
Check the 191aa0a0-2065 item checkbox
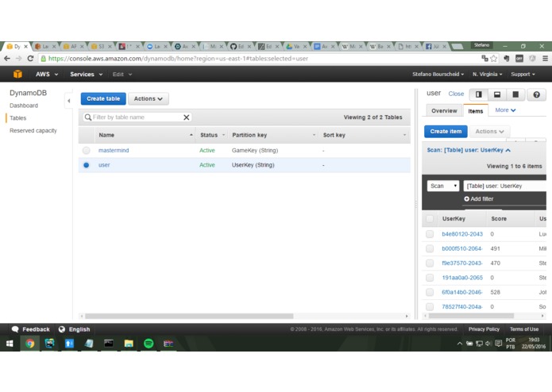pyautogui.click(x=430, y=278)
